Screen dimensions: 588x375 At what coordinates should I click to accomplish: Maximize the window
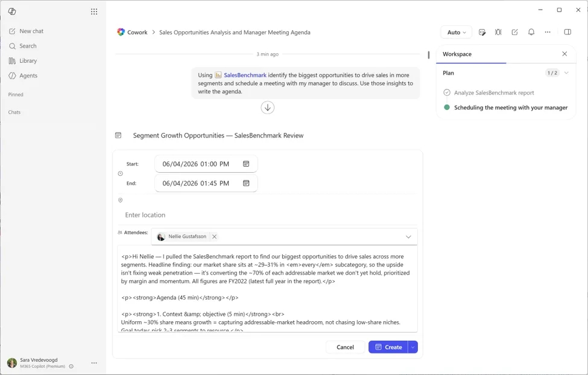(x=559, y=10)
